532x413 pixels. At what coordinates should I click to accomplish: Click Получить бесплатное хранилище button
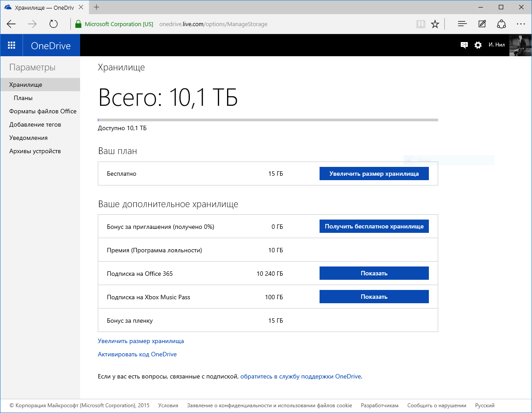[x=374, y=226]
